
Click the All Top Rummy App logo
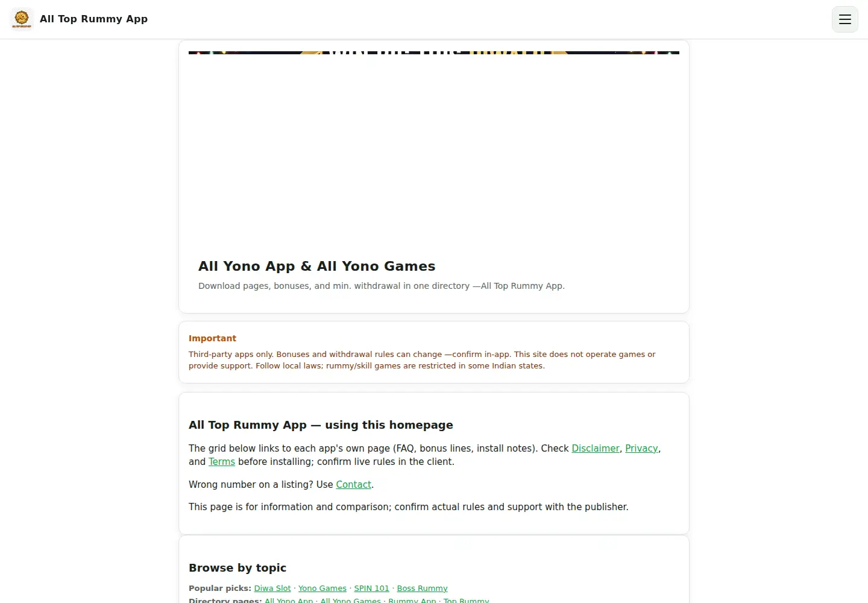[22, 19]
